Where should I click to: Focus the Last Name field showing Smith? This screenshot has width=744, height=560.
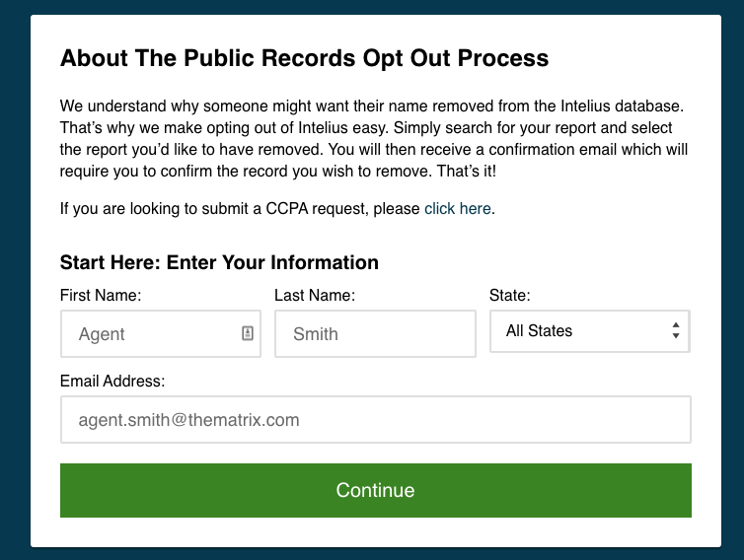(x=375, y=334)
